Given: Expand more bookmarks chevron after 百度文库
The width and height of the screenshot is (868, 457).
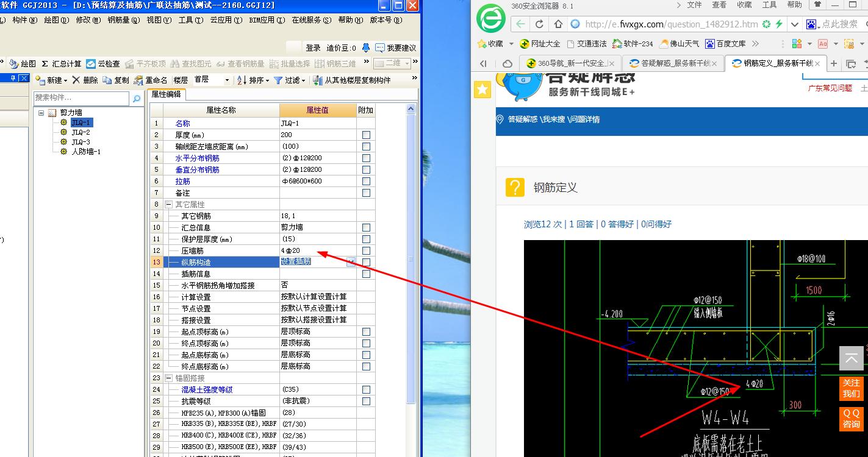Looking at the screenshot, I should [755, 44].
